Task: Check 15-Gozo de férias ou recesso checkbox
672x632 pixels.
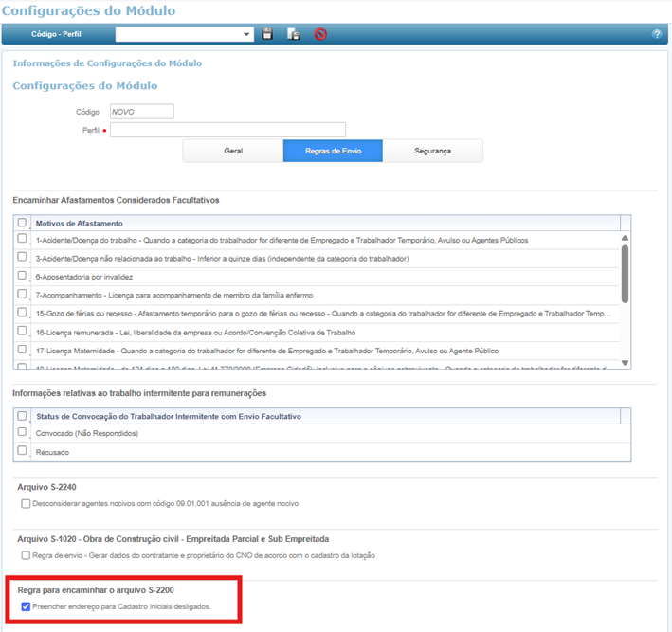Action: 22,312
